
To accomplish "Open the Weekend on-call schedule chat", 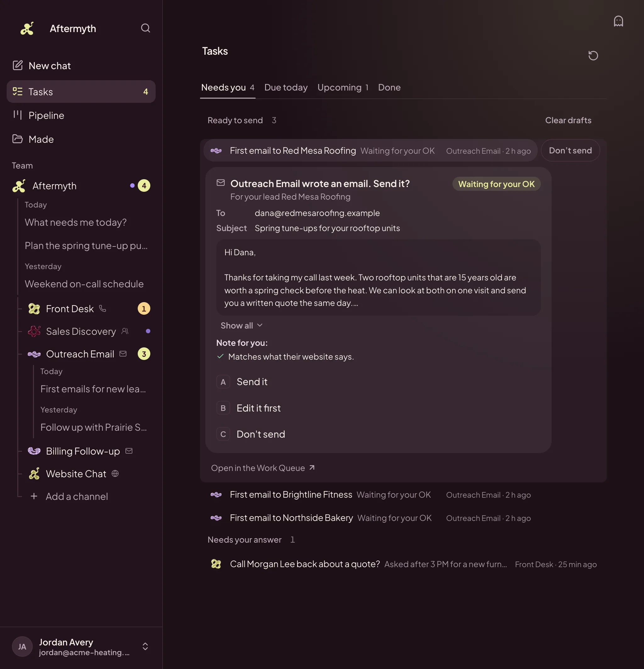I will point(84,284).
